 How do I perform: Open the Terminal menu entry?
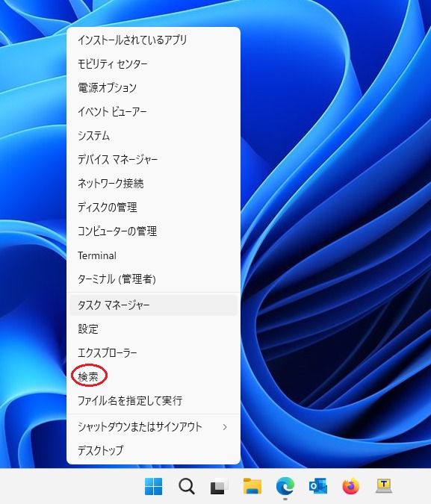pos(153,255)
